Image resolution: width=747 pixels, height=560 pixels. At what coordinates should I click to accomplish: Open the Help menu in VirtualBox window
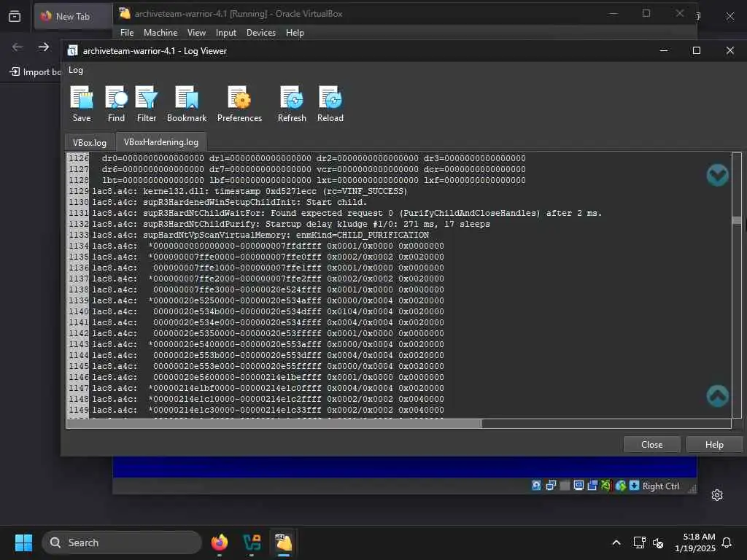pos(295,32)
